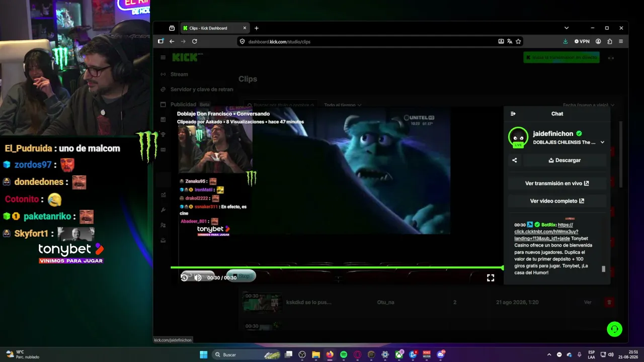Image resolution: width=644 pixels, height=362 pixels.
Task: Open the reader view icon in address bar
Action: coord(501,41)
